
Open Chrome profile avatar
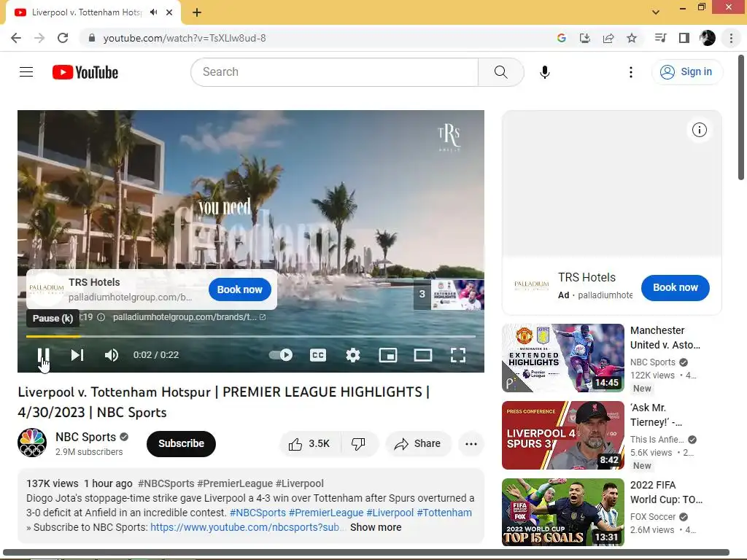708,38
